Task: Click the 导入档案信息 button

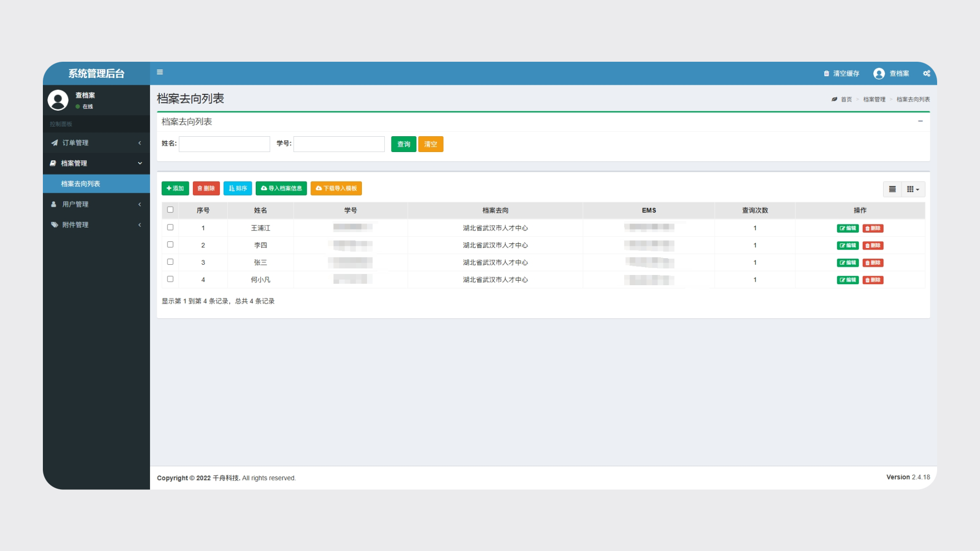Action: coord(281,188)
